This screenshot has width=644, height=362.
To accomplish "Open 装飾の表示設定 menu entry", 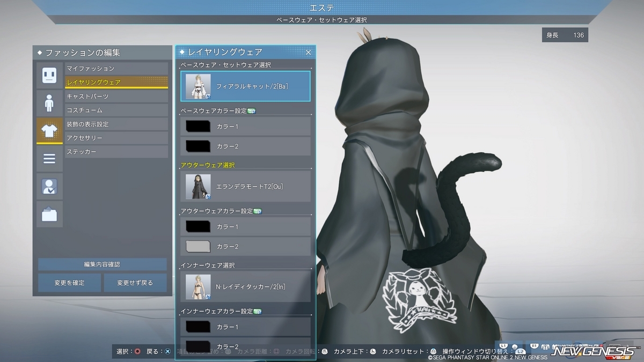I will (116, 124).
